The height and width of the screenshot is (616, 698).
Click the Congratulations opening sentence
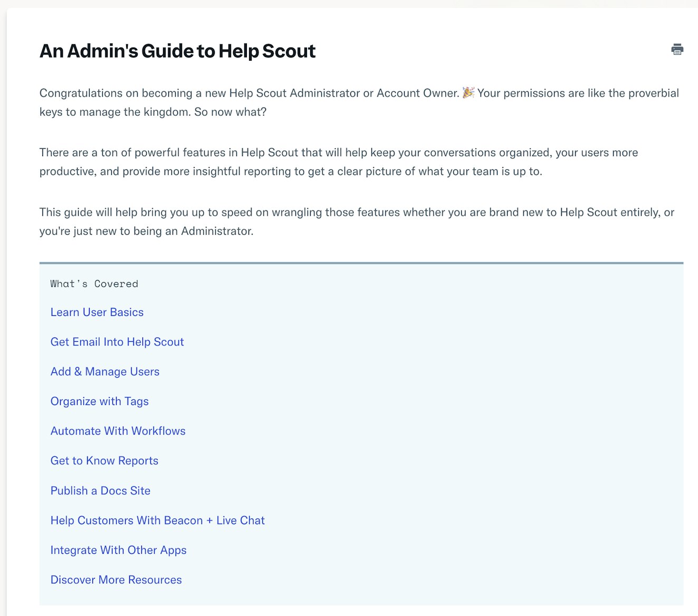pos(249,93)
